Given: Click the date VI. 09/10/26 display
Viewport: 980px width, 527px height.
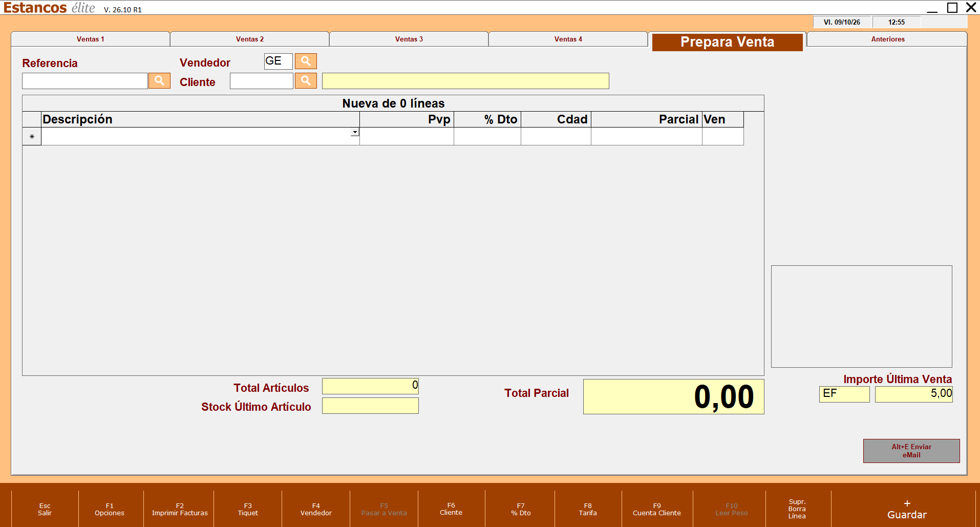Looking at the screenshot, I should pyautogui.click(x=842, y=22).
